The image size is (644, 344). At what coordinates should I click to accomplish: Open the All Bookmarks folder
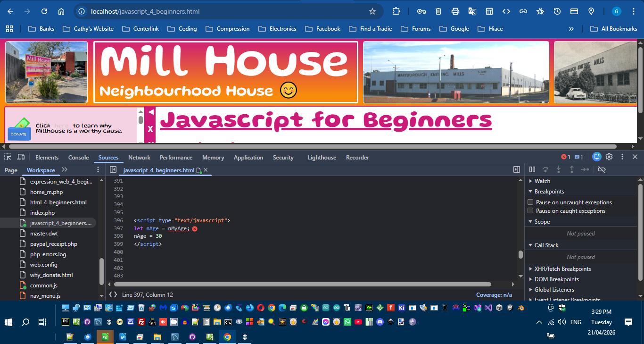point(613,29)
